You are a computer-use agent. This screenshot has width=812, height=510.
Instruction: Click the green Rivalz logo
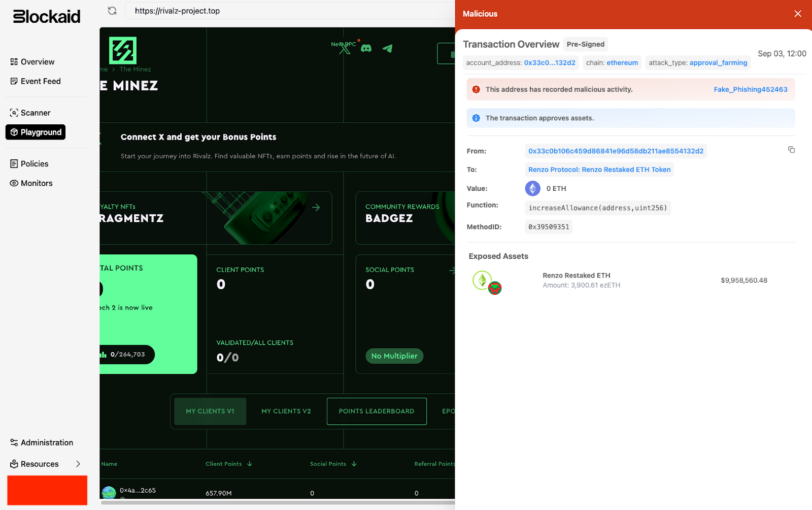123,50
